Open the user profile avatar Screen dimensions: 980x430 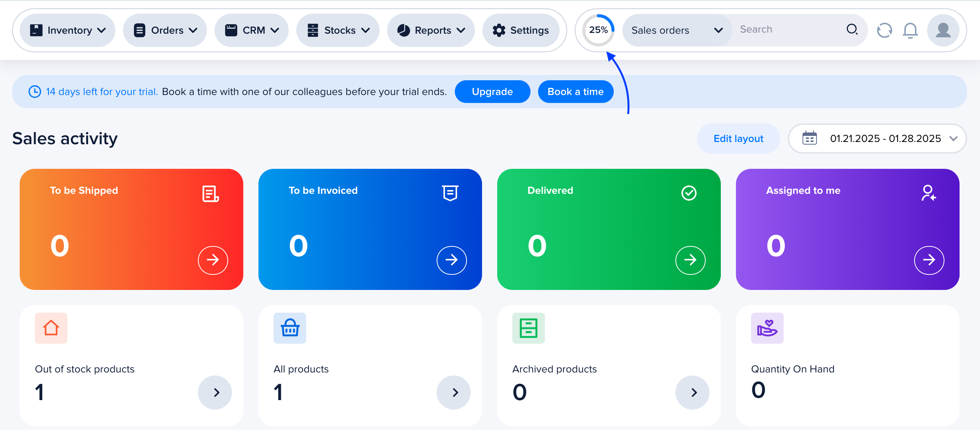[943, 30]
